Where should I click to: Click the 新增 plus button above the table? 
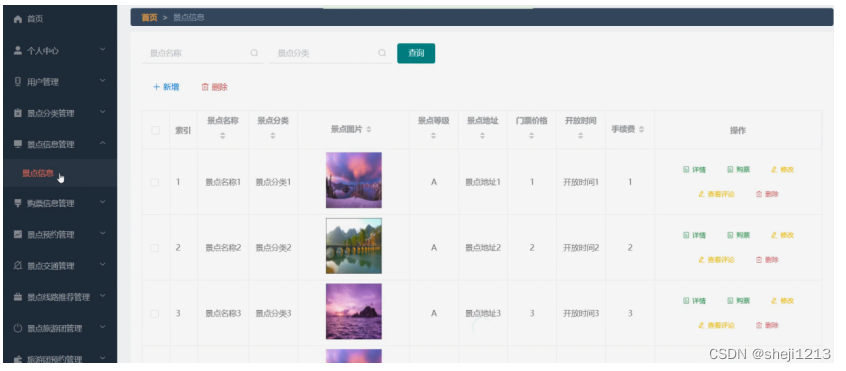(x=166, y=87)
